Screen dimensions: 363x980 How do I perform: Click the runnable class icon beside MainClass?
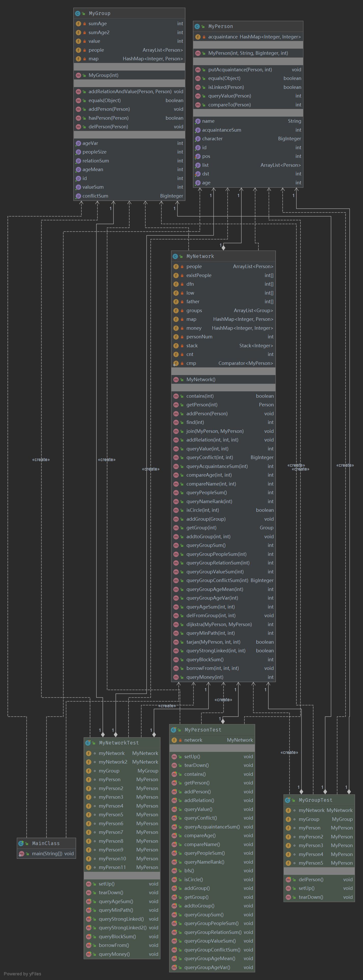[21, 844]
